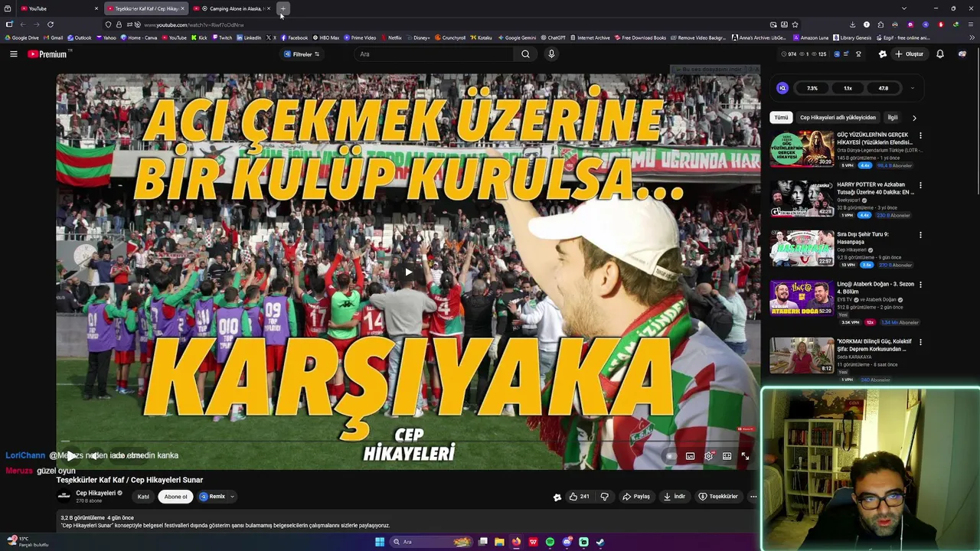Screen dimensions: 980x551
Task: Click the video title Teşekkürler Kaf Kaf
Action: [x=129, y=480]
